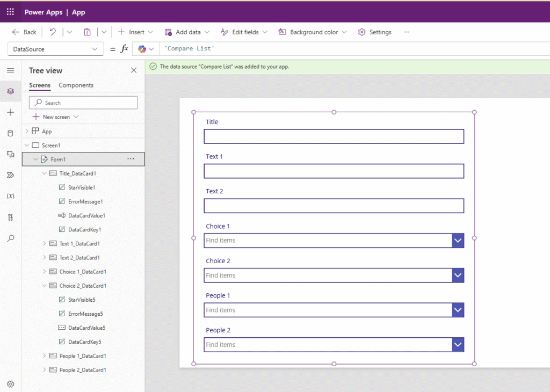The image size is (550, 392).
Task: Click the Paste clipboard icon
Action: pyautogui.click(x=87, y=32)
